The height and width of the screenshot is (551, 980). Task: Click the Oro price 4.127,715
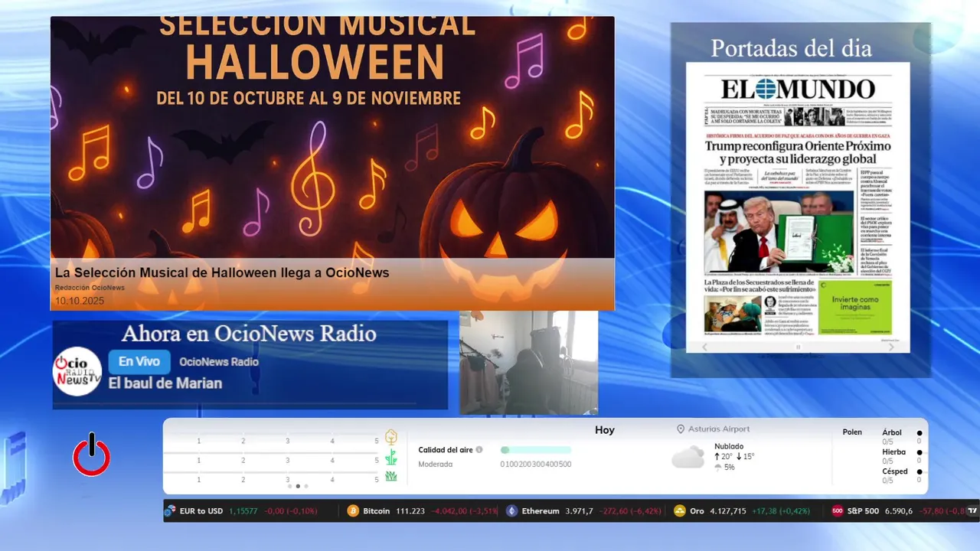pos(728,510)
